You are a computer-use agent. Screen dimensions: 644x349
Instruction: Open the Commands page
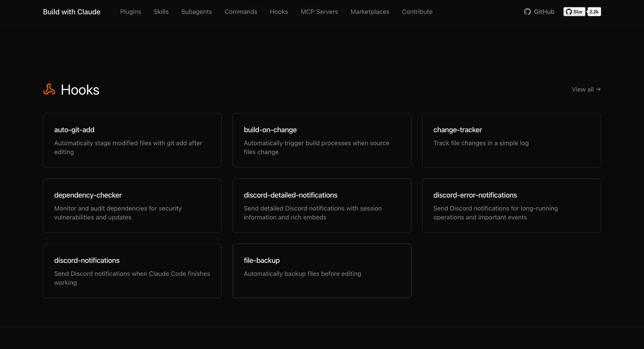point(241,12)
